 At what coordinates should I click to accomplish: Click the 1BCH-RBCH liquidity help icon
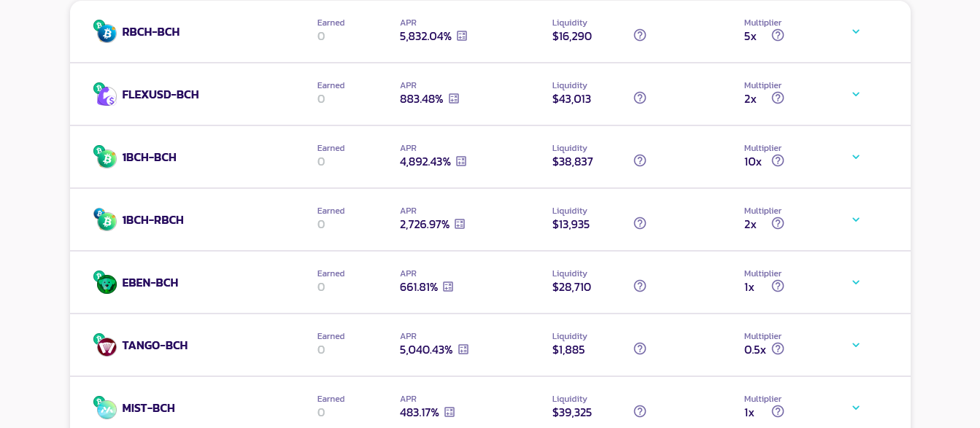[640, 223]
